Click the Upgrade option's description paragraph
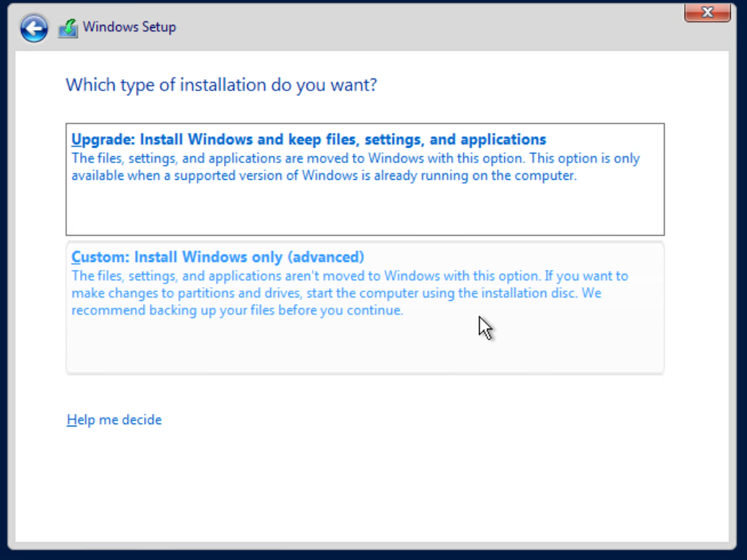The image size is (747, 560). (355, 167)
